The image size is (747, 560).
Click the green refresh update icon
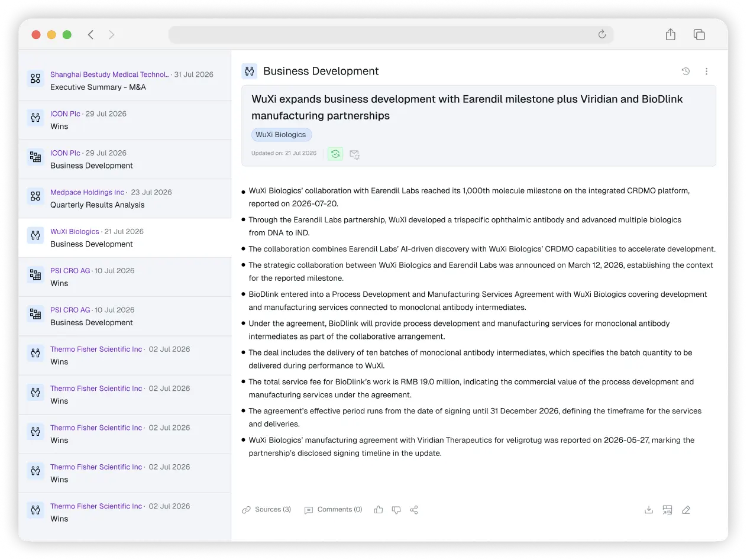pos(335,154)
